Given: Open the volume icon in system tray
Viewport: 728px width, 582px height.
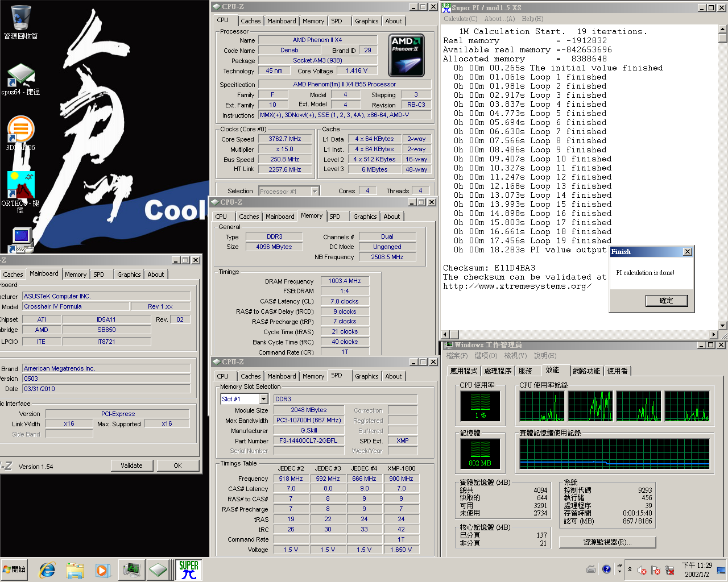Looking at the screenshot, I should point(642,570).
